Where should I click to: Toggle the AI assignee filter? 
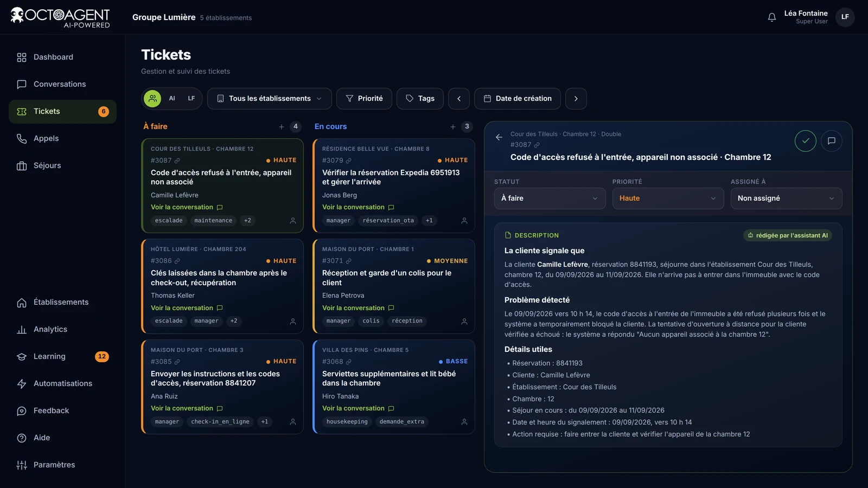pyautogui.click(x=172, y=99)
